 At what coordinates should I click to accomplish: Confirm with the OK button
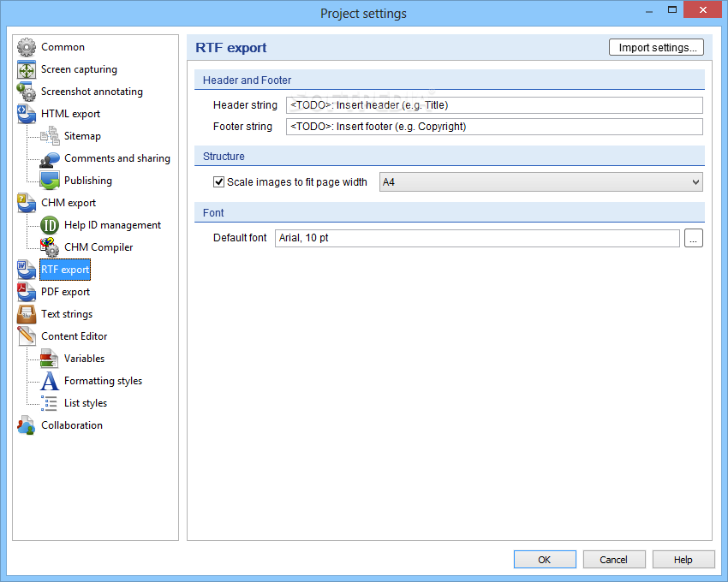point(545,559)
